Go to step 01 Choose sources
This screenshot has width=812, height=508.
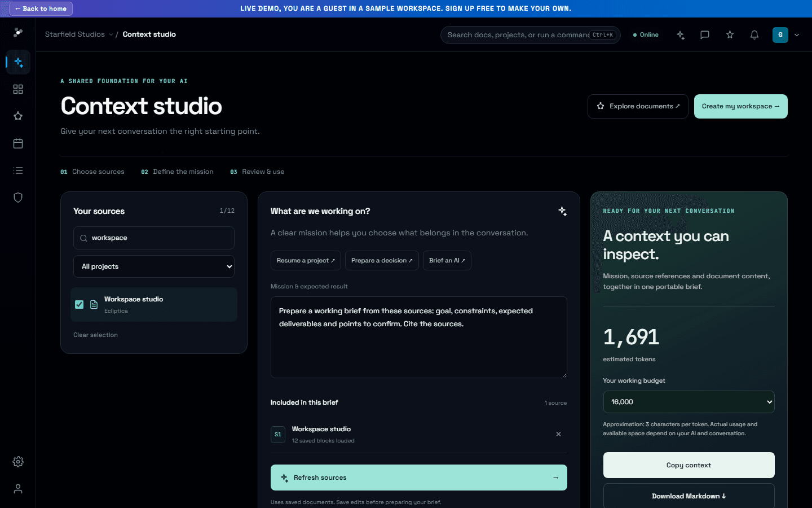(92, 172)
